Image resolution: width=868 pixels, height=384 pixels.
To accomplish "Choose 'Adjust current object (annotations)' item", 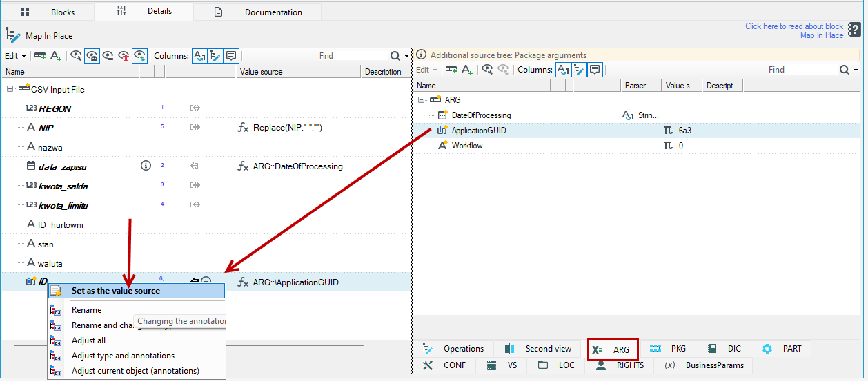I will click(137, 371).
